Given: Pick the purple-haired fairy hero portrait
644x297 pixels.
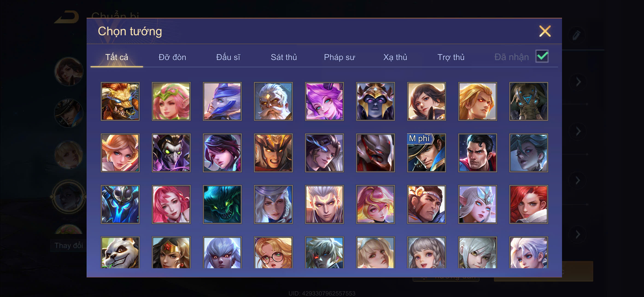Looking at the screenshot, I should [325, 101].
